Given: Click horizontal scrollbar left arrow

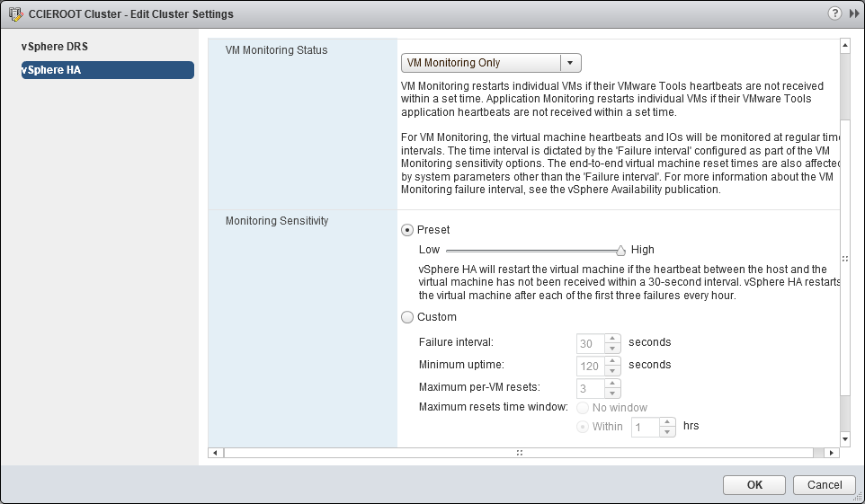Looking at the screenshot, I should tap(215, 453).
